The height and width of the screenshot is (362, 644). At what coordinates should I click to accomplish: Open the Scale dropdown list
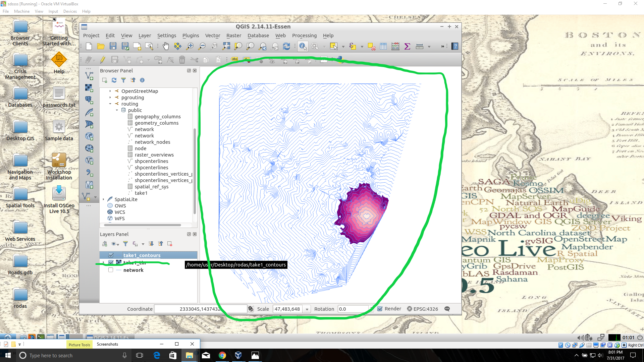pos(307,309)
